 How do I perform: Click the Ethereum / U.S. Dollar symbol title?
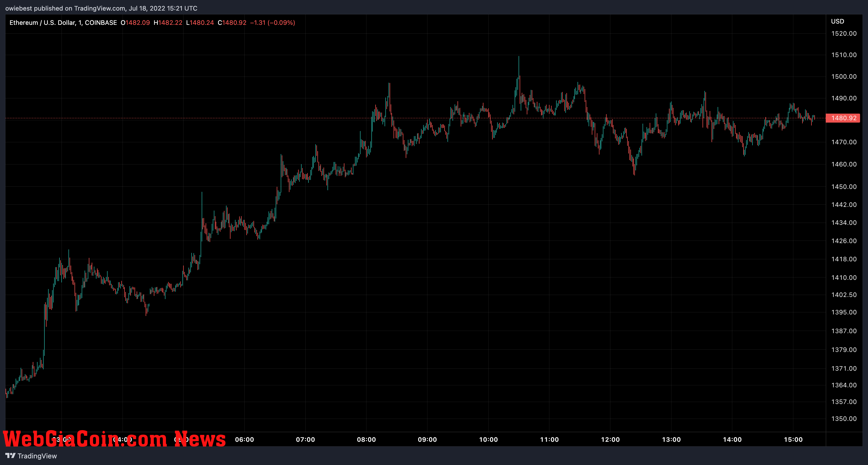[x=63, y=22]
